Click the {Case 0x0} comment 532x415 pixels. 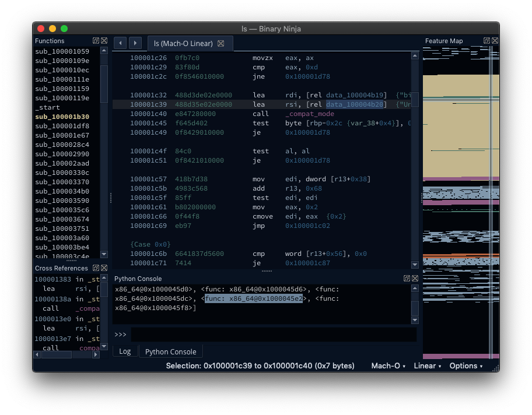coord(150,244)
